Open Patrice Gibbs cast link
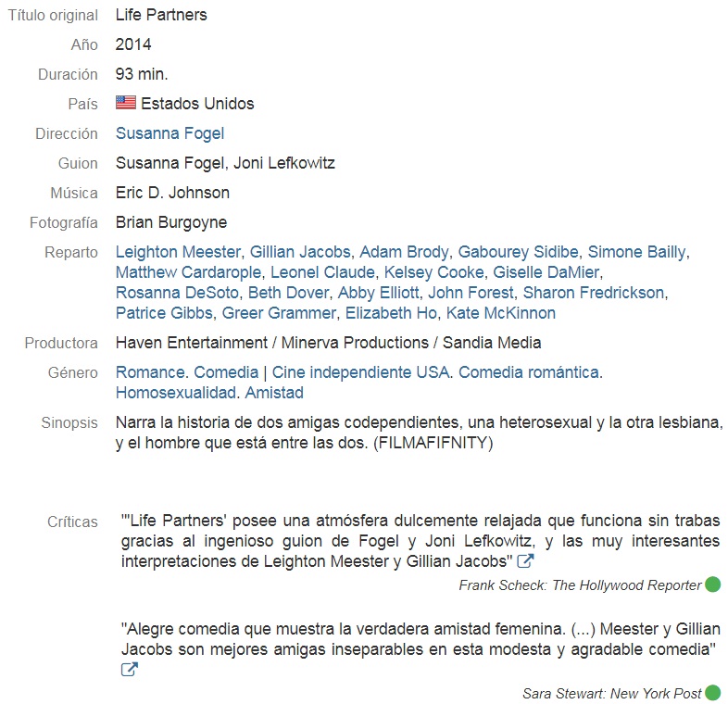The image size is (728, 704). 164,313
